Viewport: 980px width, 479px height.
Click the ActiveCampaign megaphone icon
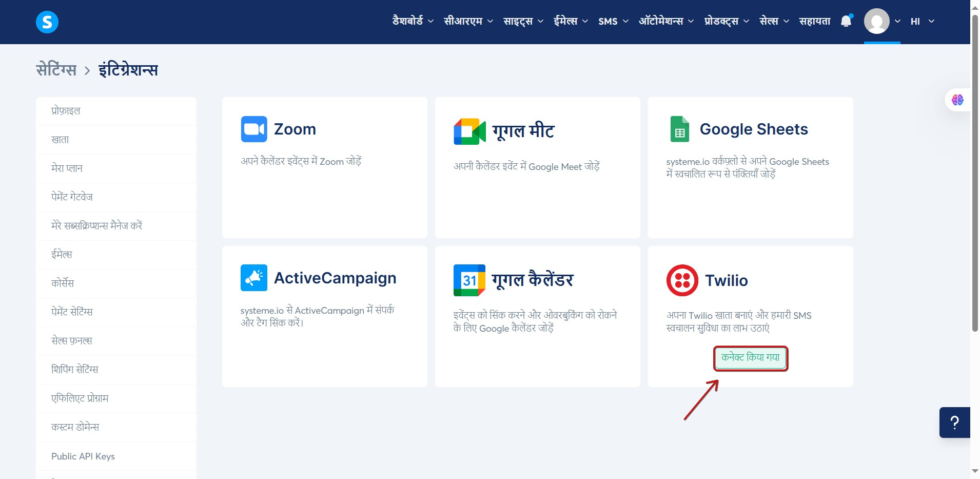point(254,278)
